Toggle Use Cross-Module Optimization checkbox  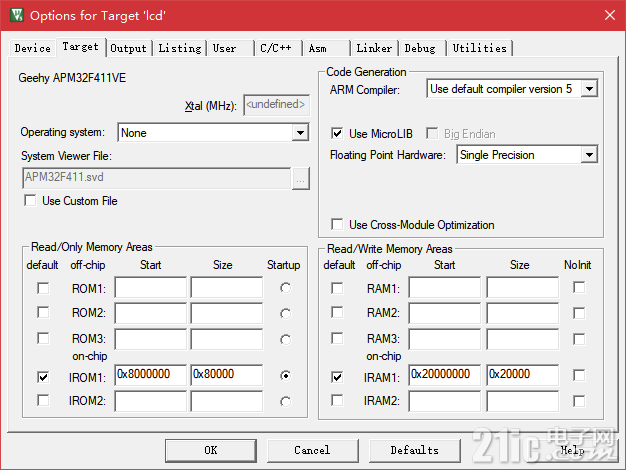pyautogui.click(x=337, y=224)
